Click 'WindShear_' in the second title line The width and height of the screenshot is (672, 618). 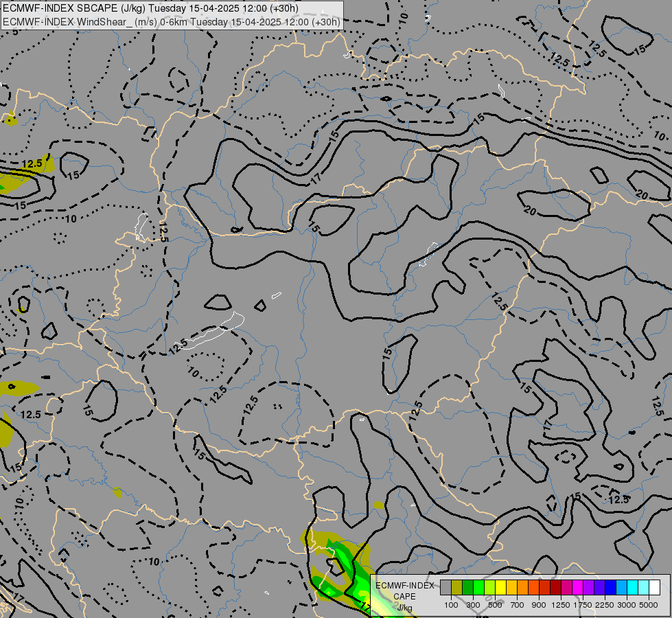(105, 22)
